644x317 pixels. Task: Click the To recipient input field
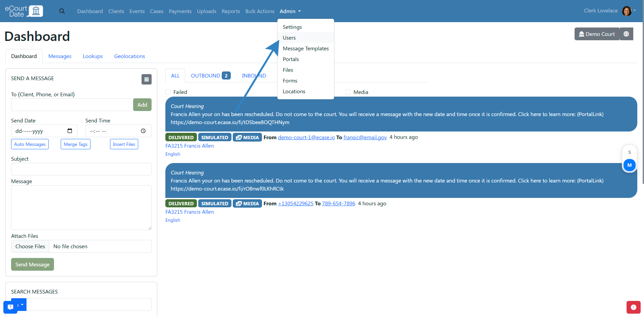[x=72, y=105]
